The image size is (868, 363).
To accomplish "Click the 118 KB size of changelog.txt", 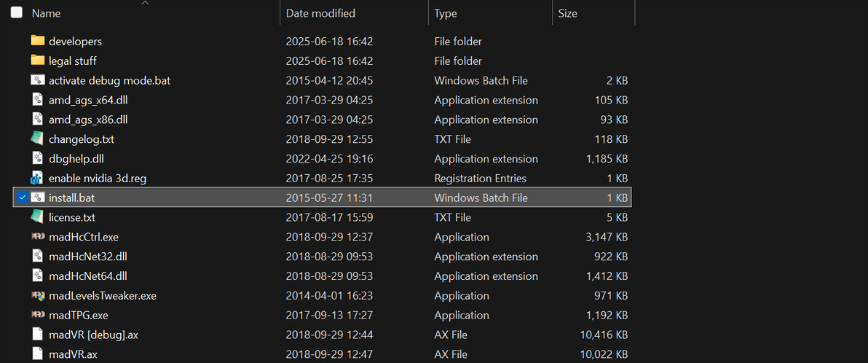I will (611, 139).
